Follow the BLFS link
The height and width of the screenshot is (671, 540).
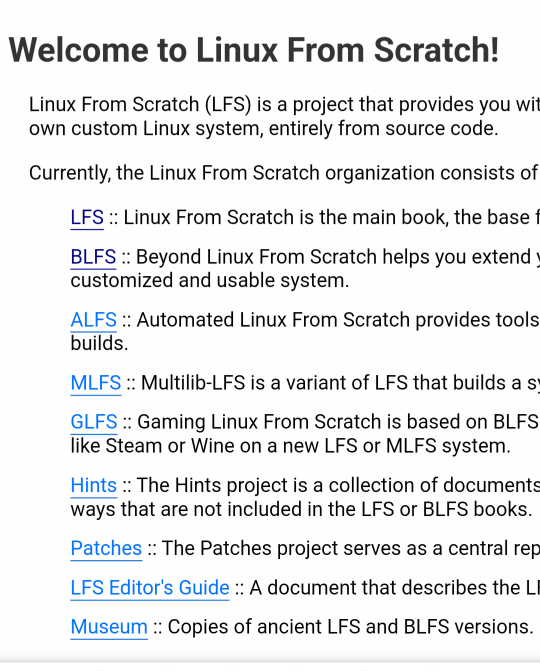(x=93, y=257)
